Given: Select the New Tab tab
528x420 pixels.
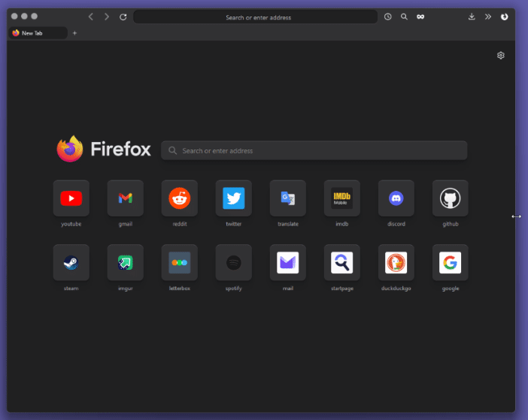Looking at the screenshot, I should coord(38,33).
